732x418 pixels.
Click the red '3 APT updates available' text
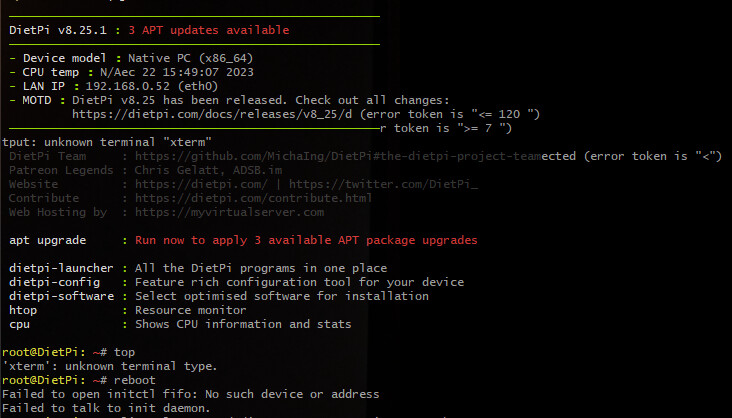(209, 30)
